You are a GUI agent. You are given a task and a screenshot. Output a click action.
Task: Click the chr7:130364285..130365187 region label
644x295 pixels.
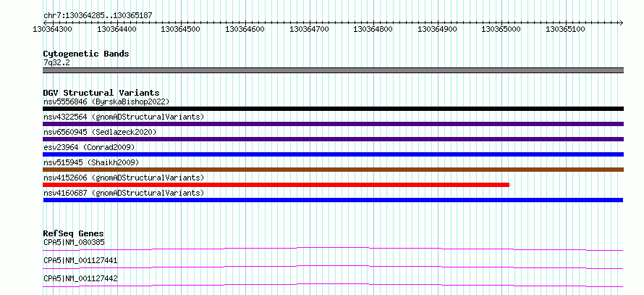click(98, 15)
